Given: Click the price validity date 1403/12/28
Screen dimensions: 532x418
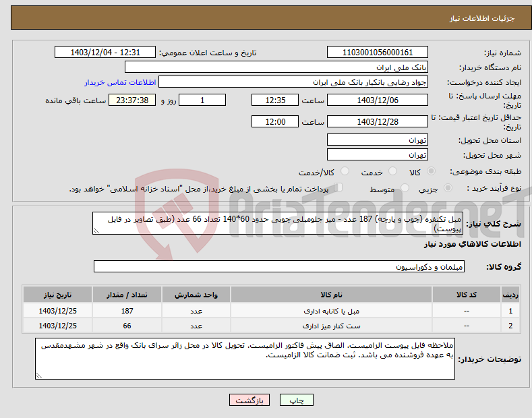Looking at the screenshot, I should (378, 121).
